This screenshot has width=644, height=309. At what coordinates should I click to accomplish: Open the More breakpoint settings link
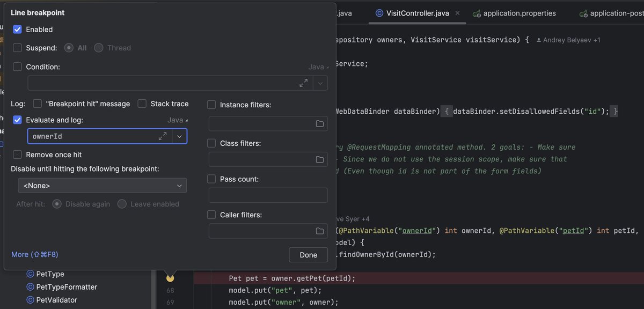coord(35,254)
